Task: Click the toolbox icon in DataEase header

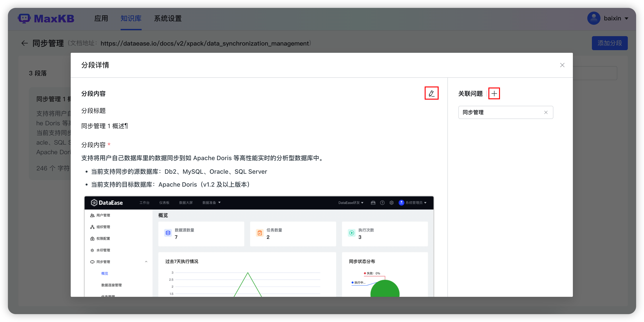Action: 373,203
